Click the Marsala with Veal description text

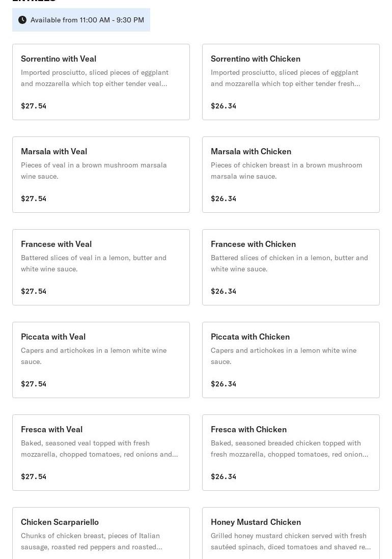pos(94,171)
